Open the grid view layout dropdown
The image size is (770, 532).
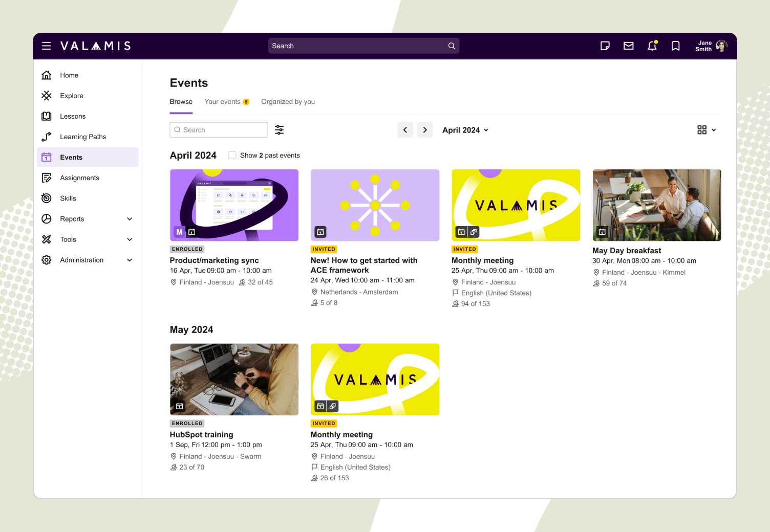point(707,130)
